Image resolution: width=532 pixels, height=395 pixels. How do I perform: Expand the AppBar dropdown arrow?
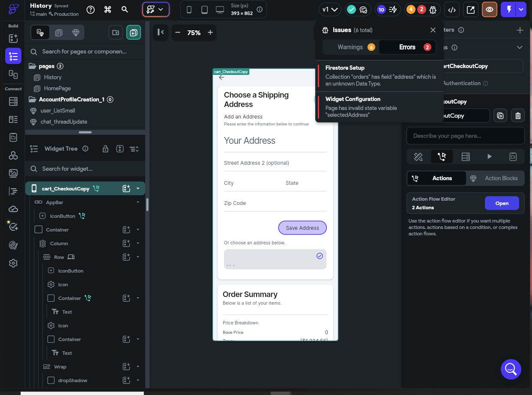pos(138,202)
